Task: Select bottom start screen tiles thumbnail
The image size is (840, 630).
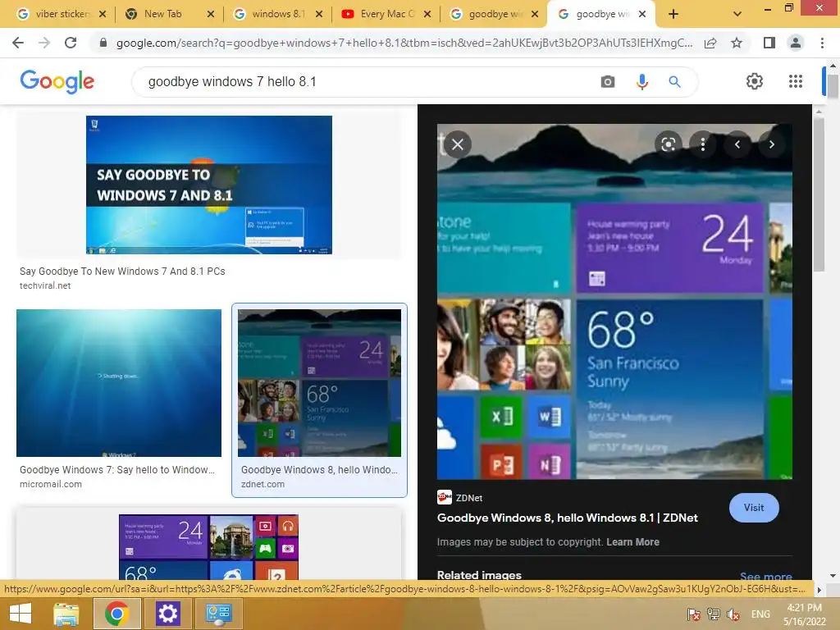Action: [208, 547]
